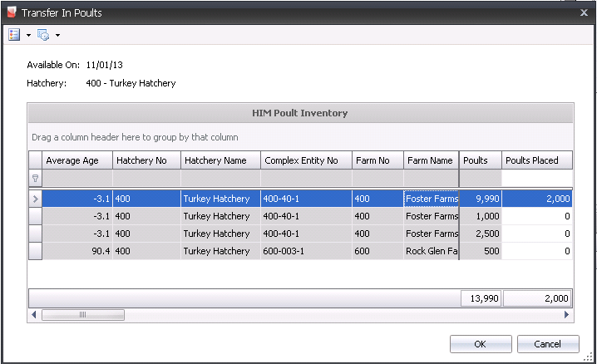Click filter field under Hatchery No
This screenshot has width=597, height=364.
pyautogui.click(x=146, y=178)
